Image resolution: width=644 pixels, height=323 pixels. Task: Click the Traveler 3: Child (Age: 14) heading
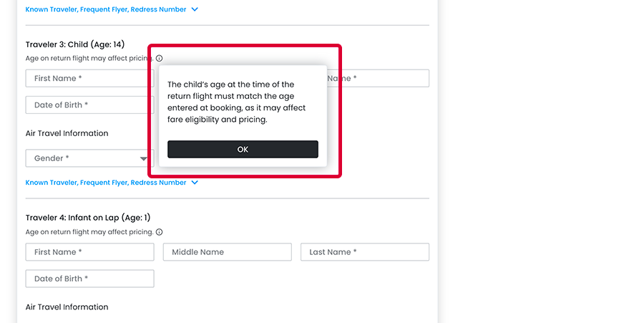[75, 44]
